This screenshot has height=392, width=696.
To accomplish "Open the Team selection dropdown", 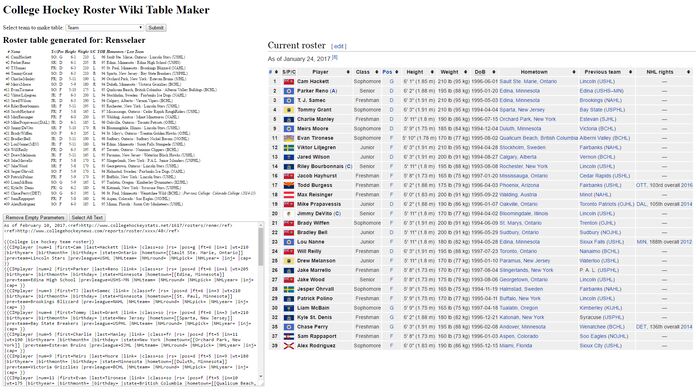I will tap(105, 28).
